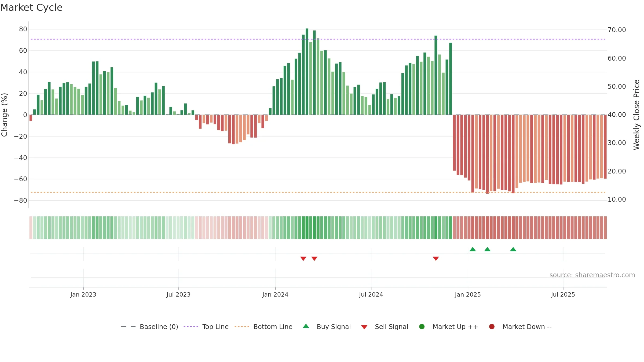Select the third buy signal triangle near spring 2025

click(513, 249)
